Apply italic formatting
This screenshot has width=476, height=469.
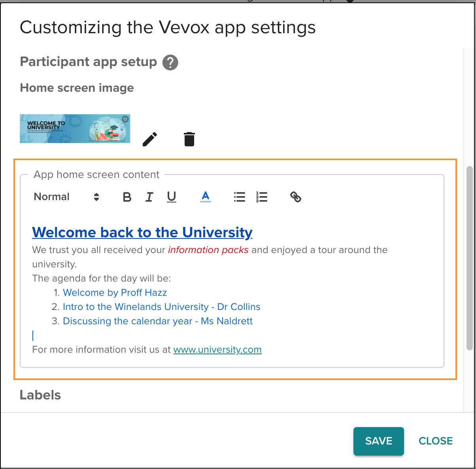tap(149, 197)
